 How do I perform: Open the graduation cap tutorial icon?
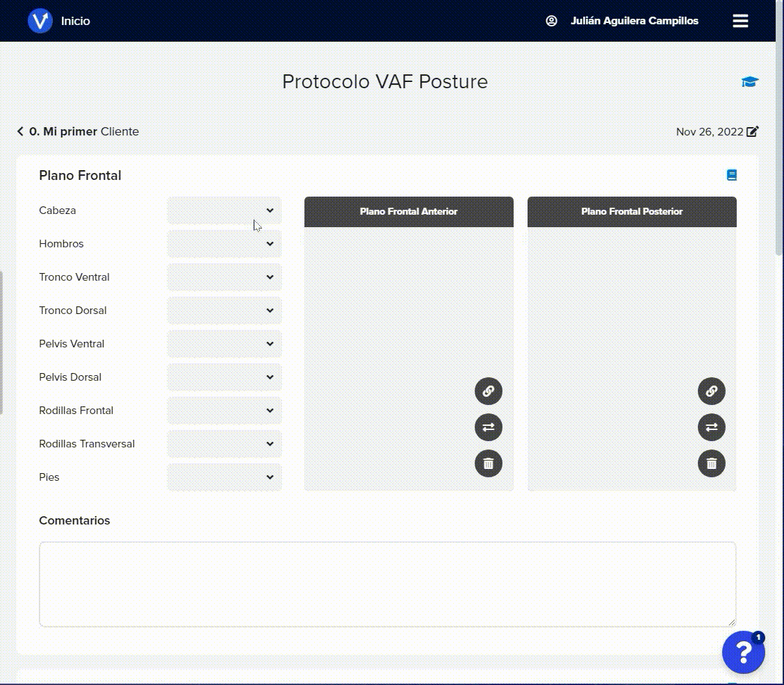pyautogui.click(x=749, y=81)
